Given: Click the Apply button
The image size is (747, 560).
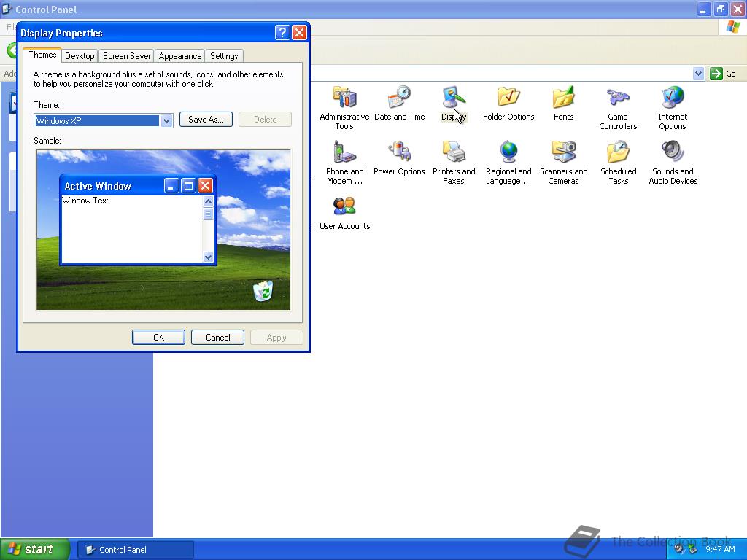Looking at the screenshot, I should pyautogui.click(x=276, y=337).
